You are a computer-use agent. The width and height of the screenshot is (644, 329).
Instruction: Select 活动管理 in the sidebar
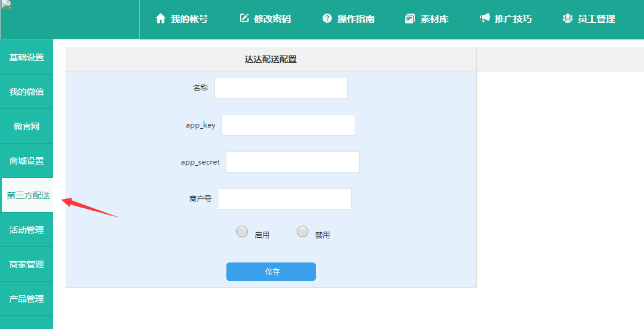[x=27, y=230]
